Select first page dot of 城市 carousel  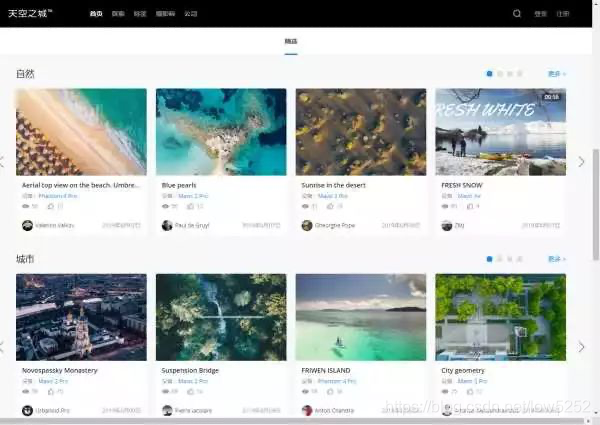489,259
